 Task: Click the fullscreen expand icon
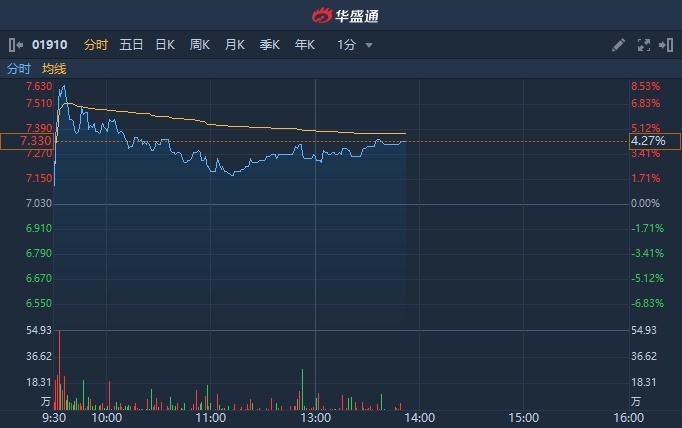643,45
